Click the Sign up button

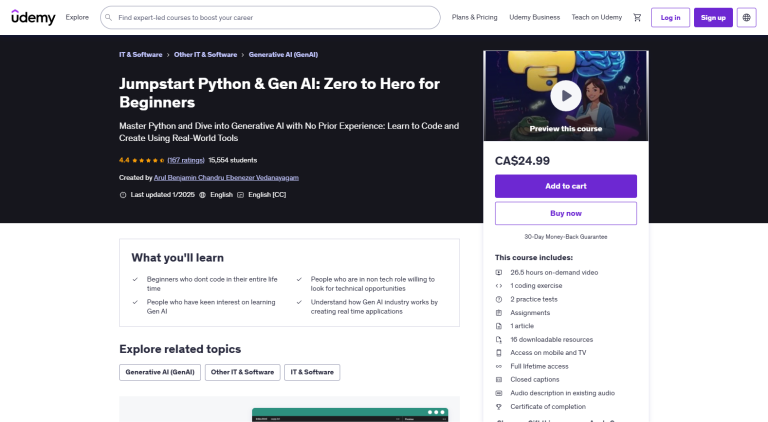coord(713,18)
